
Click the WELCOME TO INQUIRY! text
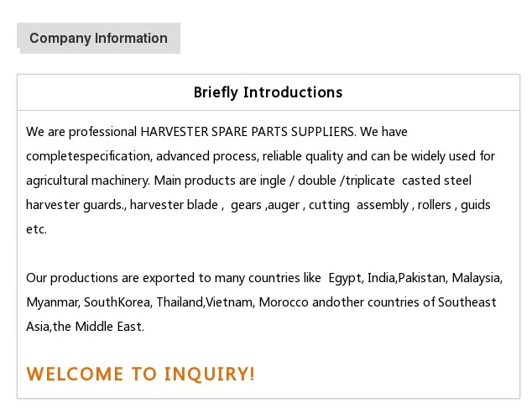(140, 374)
